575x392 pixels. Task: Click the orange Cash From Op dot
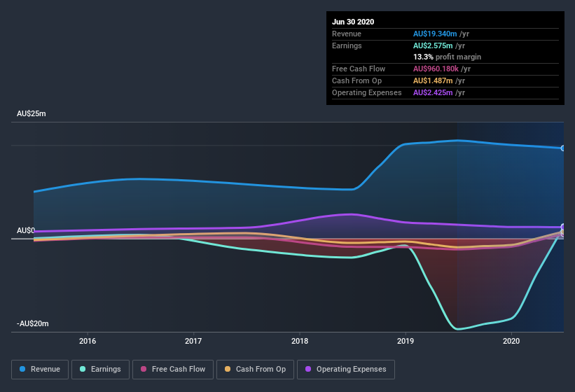point(228,369)
